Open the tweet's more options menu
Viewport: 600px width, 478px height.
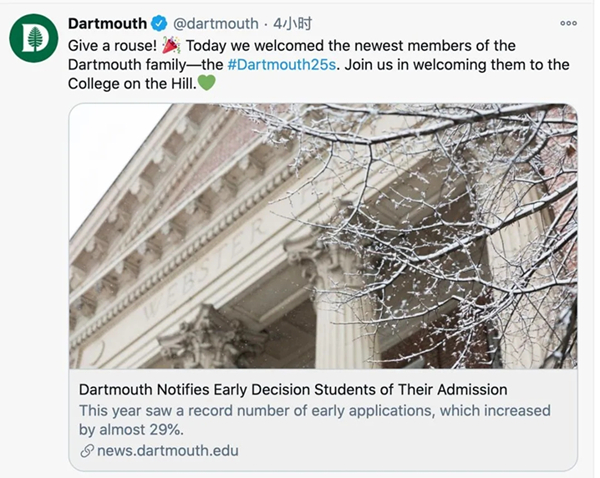pyautogui.click(x=568, y=23)
